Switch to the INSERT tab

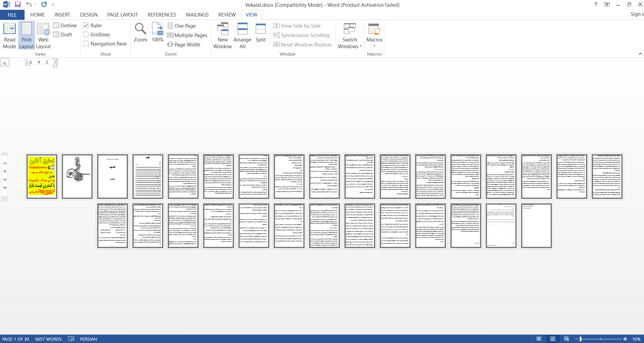tap(62, 15)
